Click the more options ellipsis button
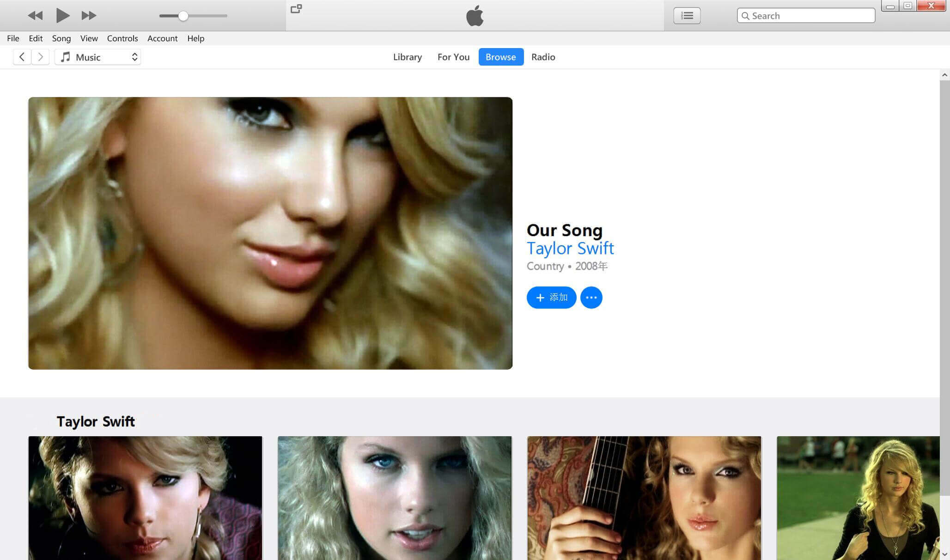This screenshot has width=950, height=560. point(591,297)
